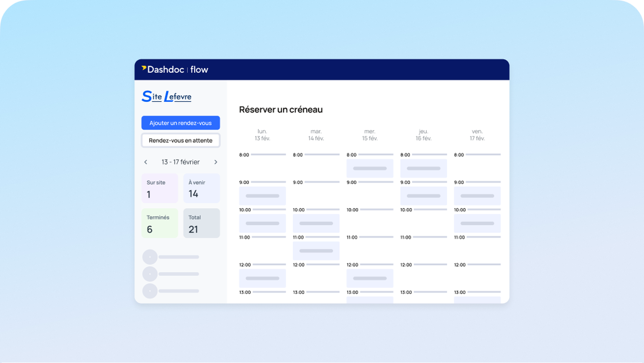Click the lun. 13 fév. column header
Viewport: 644px width, 363px height.
(x=262, y=135)
